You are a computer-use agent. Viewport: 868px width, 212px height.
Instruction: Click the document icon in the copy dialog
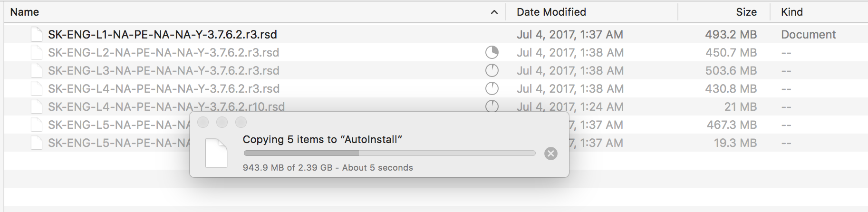point(216,153)
